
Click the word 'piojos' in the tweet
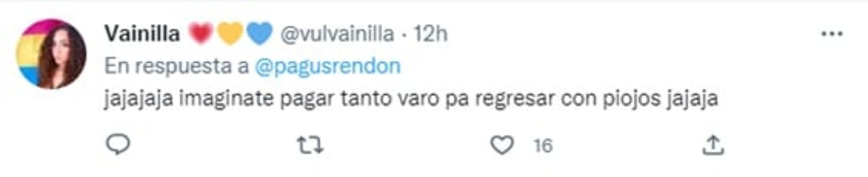coord(631,99)
